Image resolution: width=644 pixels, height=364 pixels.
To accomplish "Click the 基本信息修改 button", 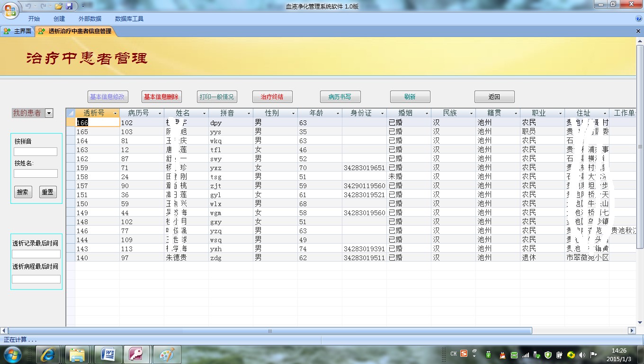I will pos(107,97).
